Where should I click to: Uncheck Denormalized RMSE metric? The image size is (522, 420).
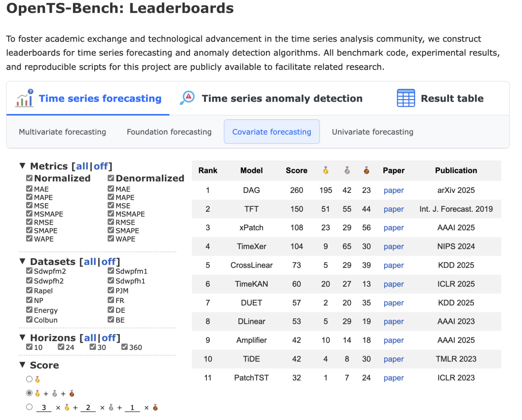(x=111, y=222)
